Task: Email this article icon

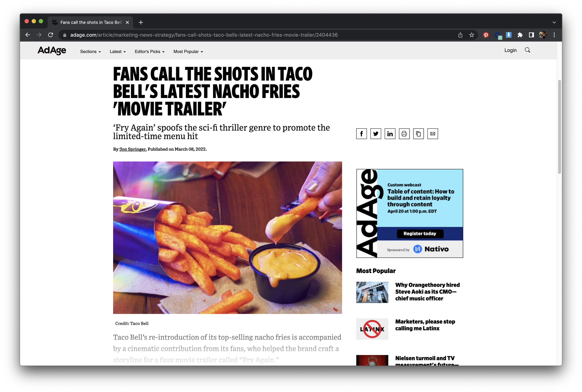Action: pyautogui.click(x=433, y=134)
